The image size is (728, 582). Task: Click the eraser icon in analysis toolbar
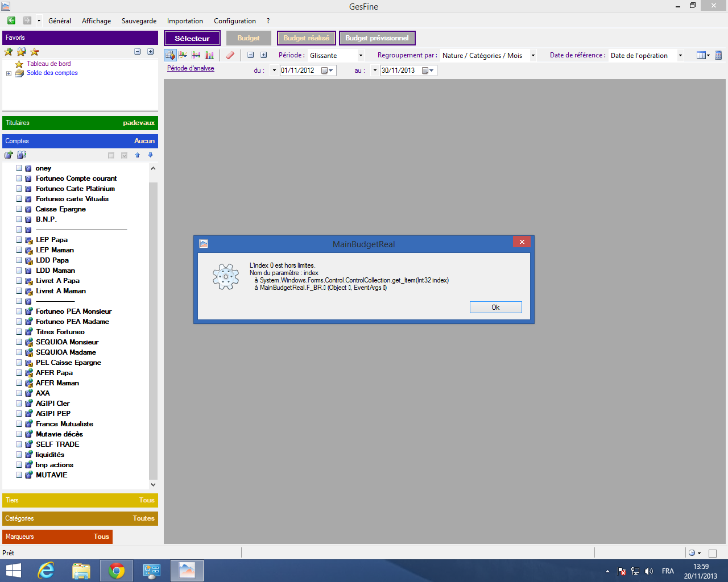click(230, 55)
